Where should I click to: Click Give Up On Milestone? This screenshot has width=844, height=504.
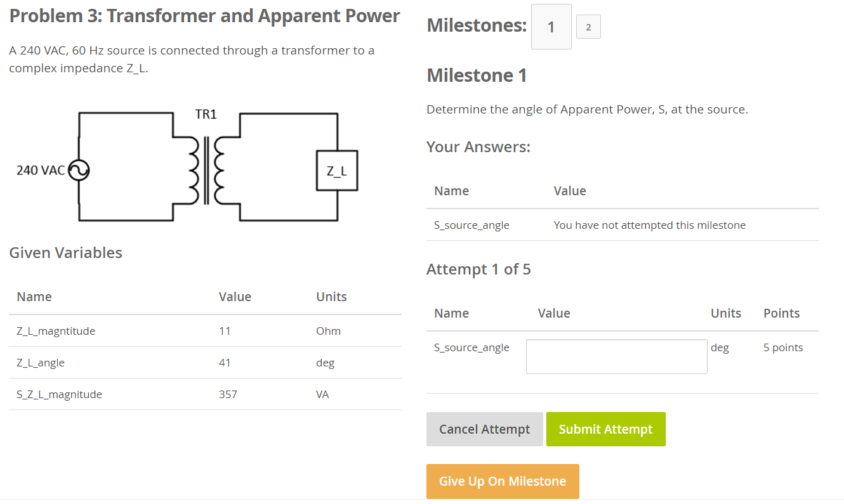click(503, 481)
